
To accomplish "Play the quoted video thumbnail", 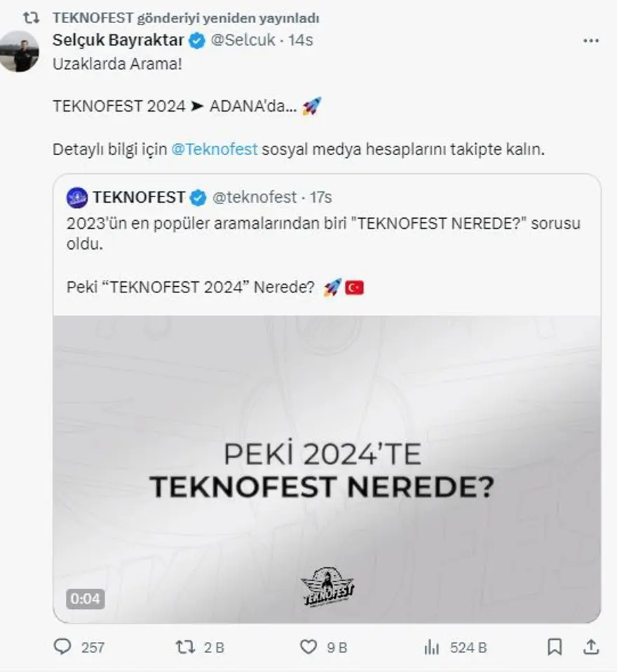I will tap(327, 469).
